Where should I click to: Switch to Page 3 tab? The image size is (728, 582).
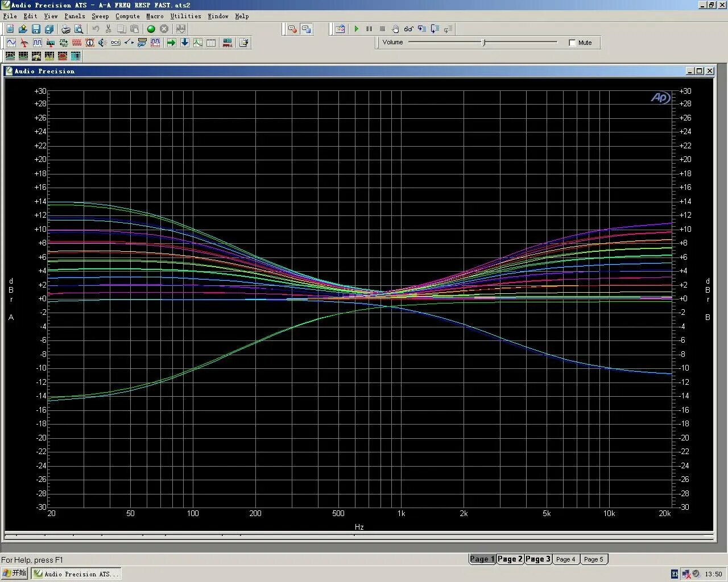pyautogui.click(x=538, y=559)
